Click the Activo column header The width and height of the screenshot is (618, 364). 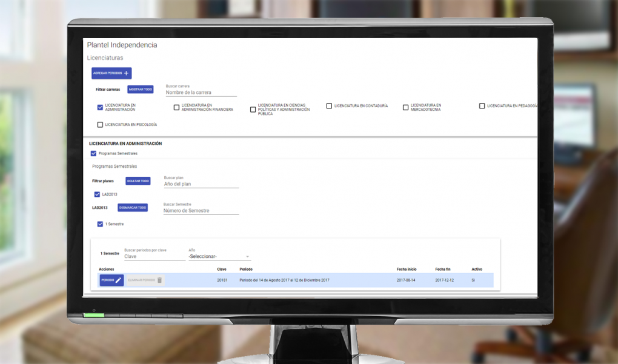point(477,270)
